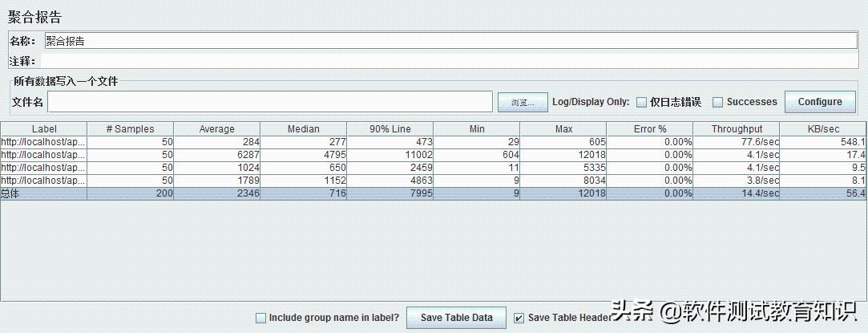Click the Throughput column header

pos(737,129)
